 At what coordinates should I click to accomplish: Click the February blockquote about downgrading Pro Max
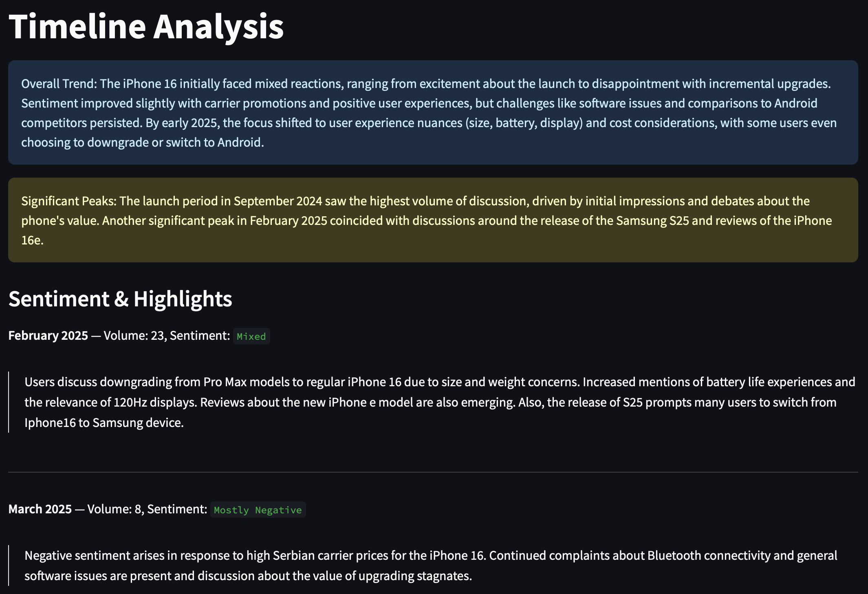(x=433, y=402)
